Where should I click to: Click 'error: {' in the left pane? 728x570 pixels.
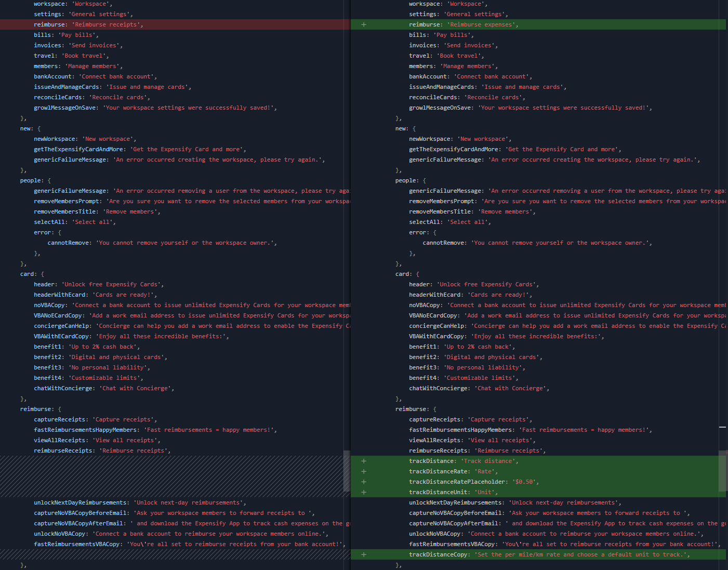[48, 232]
